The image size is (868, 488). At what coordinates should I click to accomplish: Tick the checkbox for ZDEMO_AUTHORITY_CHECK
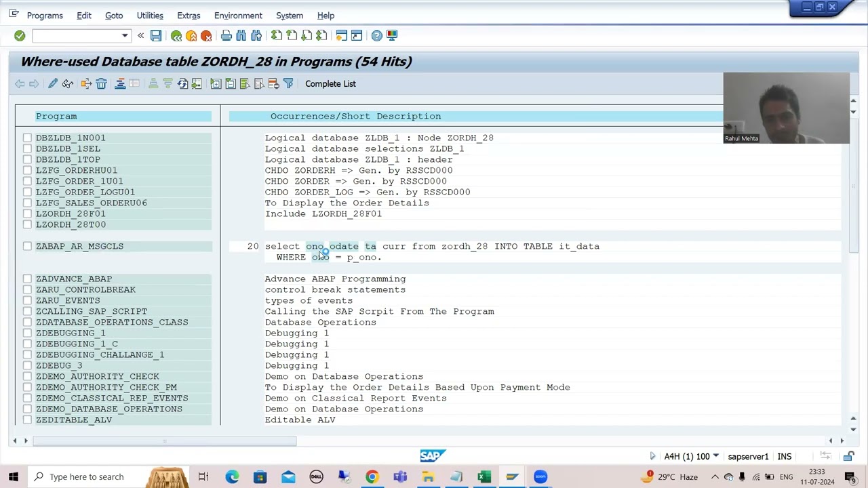[x=27, y=376]
